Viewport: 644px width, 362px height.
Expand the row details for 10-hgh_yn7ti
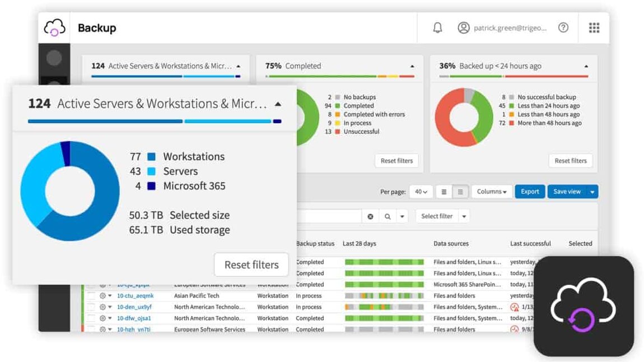point(110,329)
